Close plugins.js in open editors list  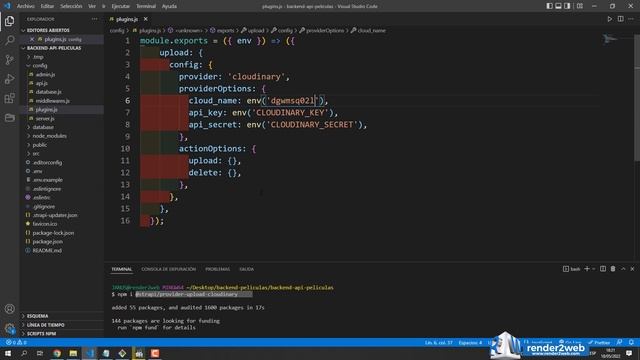pos(32,39)
